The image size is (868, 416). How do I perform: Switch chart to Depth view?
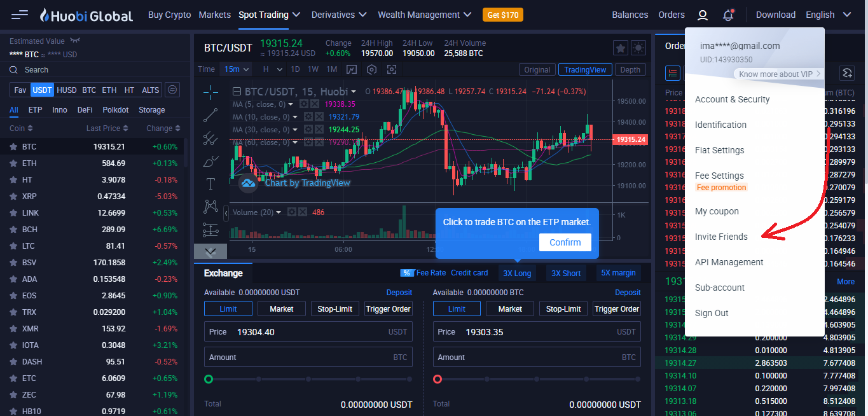coord(630,70)
